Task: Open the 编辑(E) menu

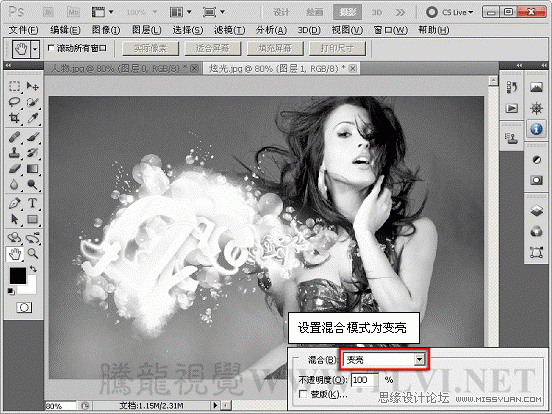Action: click(65, 30)
